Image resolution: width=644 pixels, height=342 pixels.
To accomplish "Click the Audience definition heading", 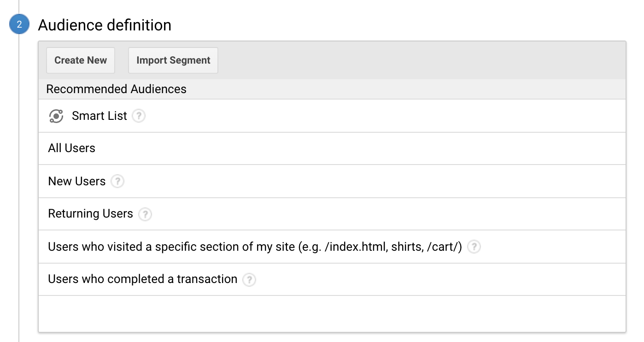I will coord(105,25).
